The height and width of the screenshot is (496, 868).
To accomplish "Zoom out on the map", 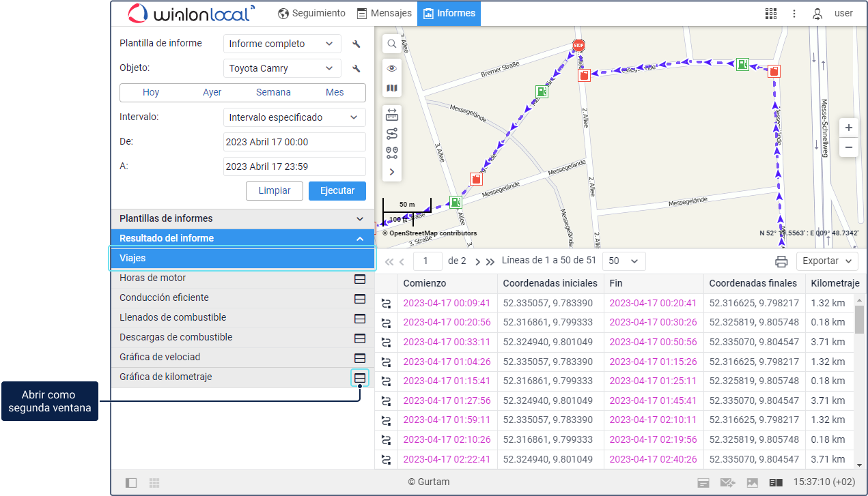I will (x=849, y=147).
